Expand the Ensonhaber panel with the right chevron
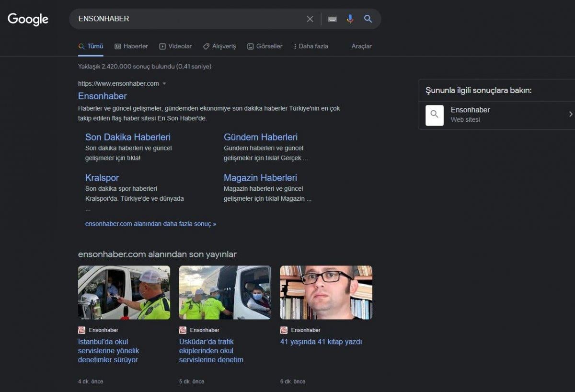This screenshot has height=392, width=575. (570, 114)
